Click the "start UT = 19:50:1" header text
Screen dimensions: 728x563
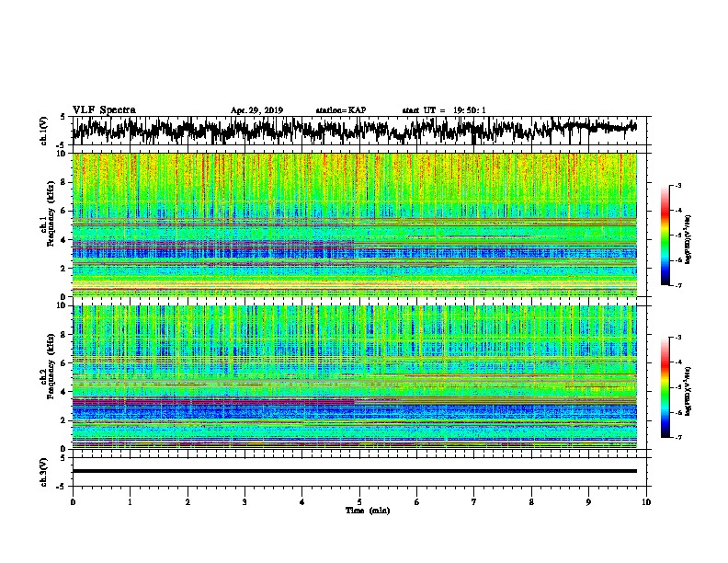(444, 110)
